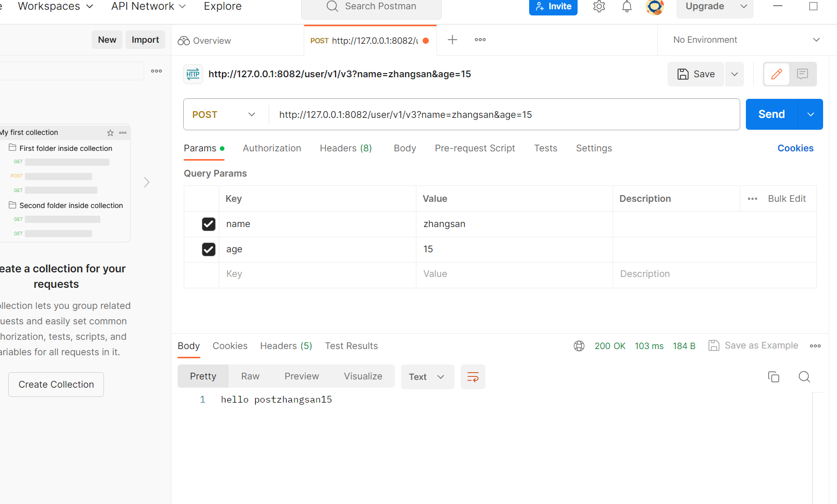Uncheck the name parameter checkbox

pos(208,224)
